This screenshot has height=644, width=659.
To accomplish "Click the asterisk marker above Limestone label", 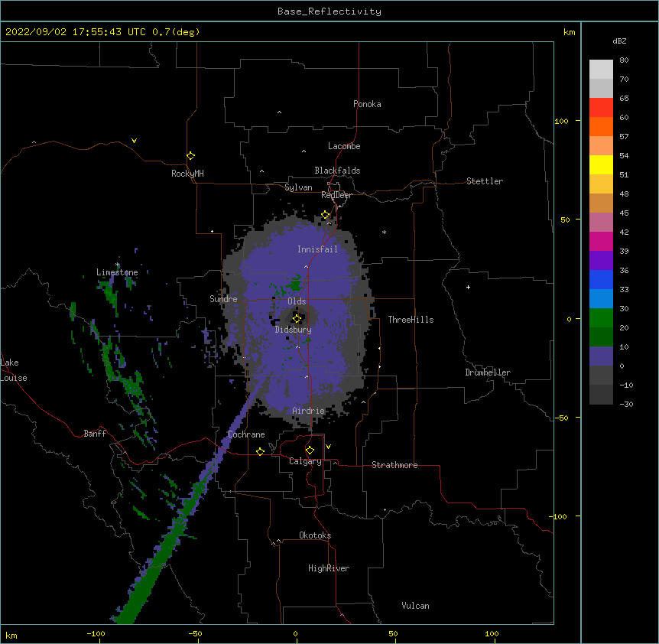I will pyautogui.click(x=118, y=265).
